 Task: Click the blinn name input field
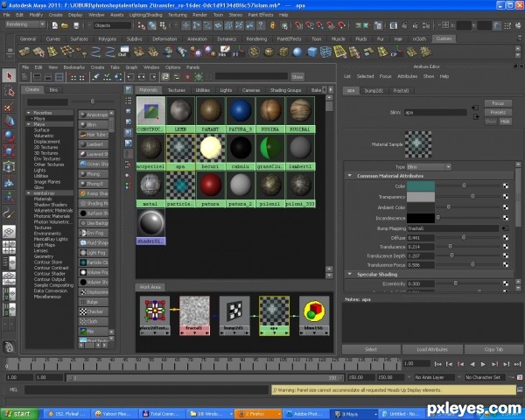[x=435, y=112]
